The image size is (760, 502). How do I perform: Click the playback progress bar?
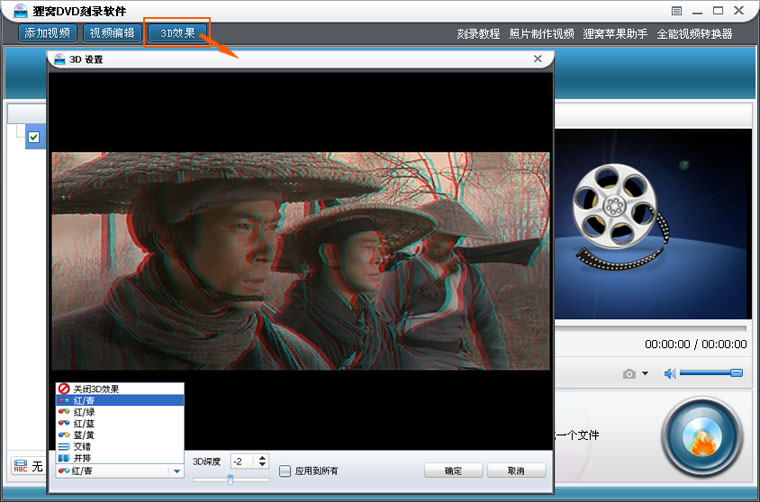650,328
